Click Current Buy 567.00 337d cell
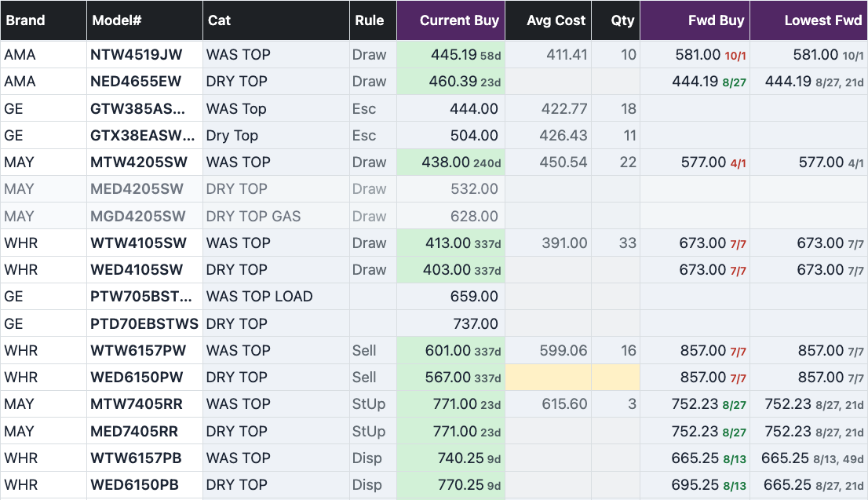Viewport: 868px width, 500px height. 450,377
